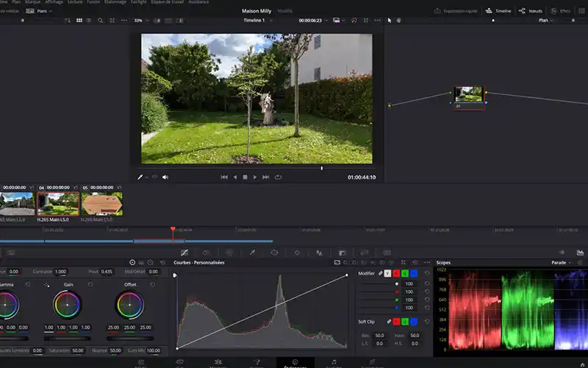Screen dimensions: 588x368
Task: Reset the Soft Clip settings
Action: click(427, 322)
